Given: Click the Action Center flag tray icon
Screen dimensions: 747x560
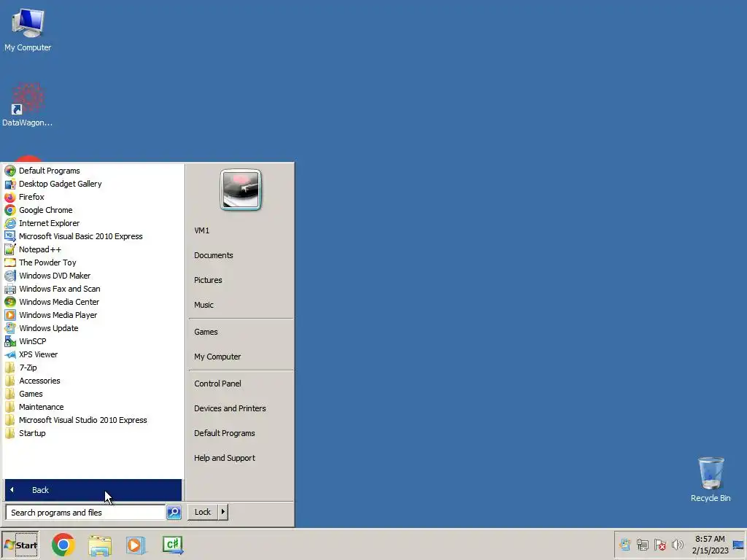Looking at the screenshot, I should pos(659,544).
